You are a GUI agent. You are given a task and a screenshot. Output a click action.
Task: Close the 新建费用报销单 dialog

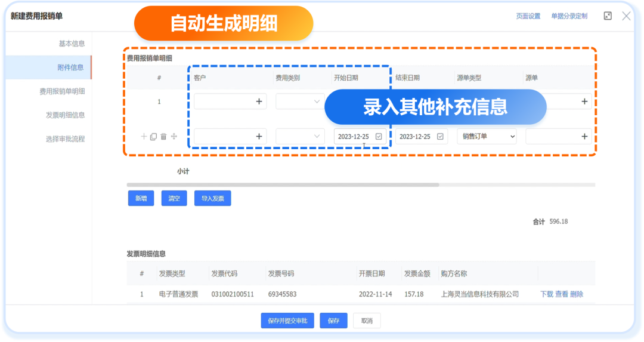click(x=626, y=16)
